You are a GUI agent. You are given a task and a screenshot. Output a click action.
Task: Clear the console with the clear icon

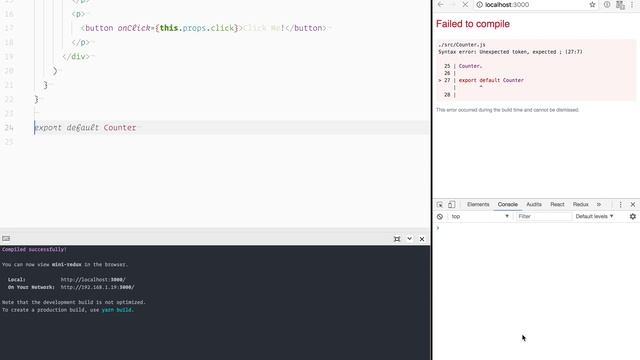[x=440, y=216]
